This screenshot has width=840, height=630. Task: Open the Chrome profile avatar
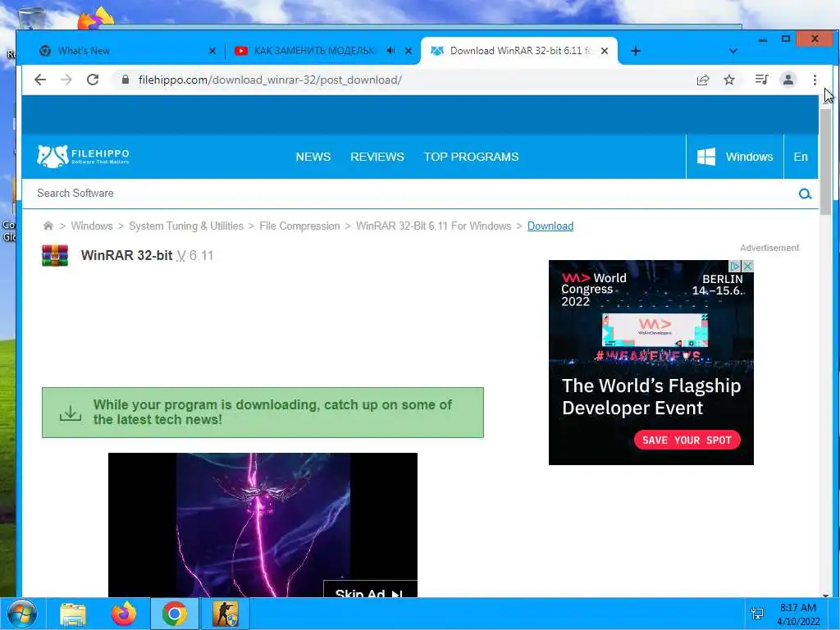[788, 80]
